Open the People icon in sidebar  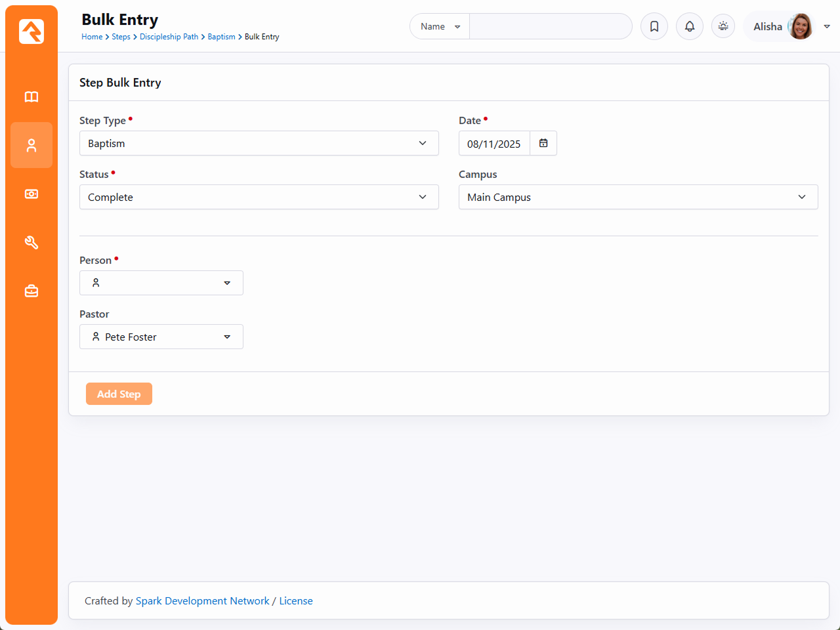click(x=31, y=146)
